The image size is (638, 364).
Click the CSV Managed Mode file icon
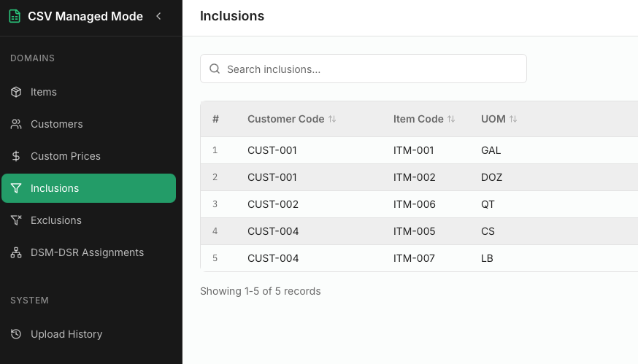tap(15, 16)
